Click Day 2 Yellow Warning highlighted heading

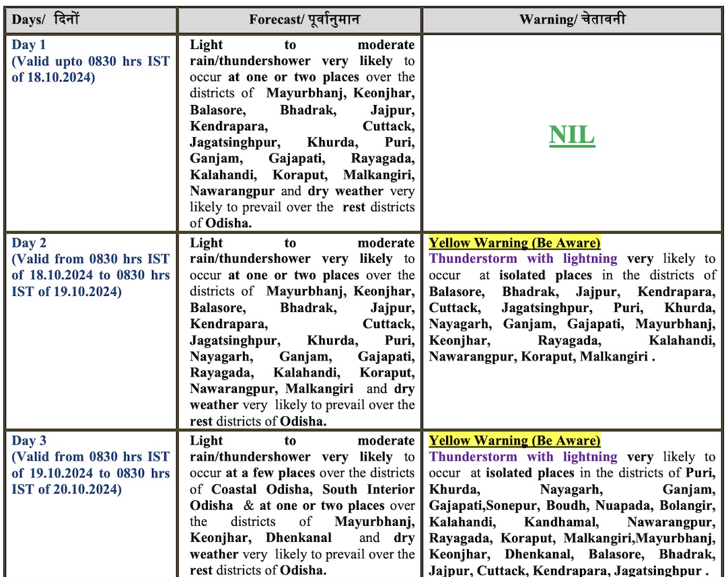coord(515,243)
